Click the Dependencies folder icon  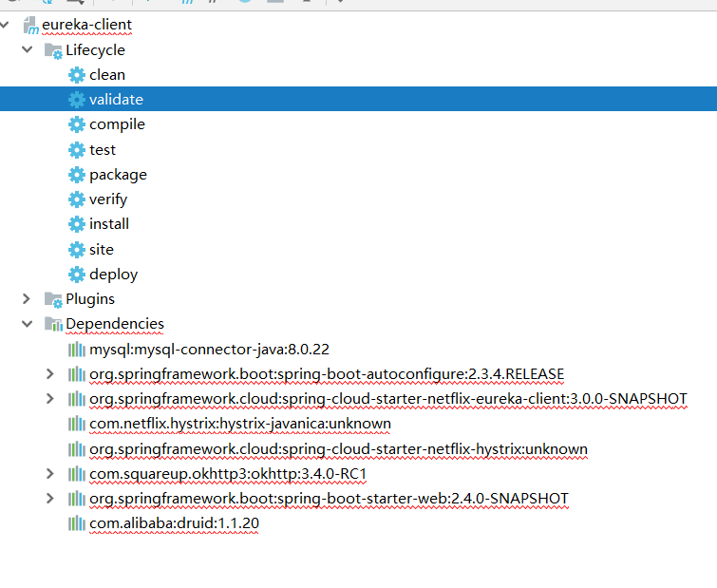[x=53, y=324]
